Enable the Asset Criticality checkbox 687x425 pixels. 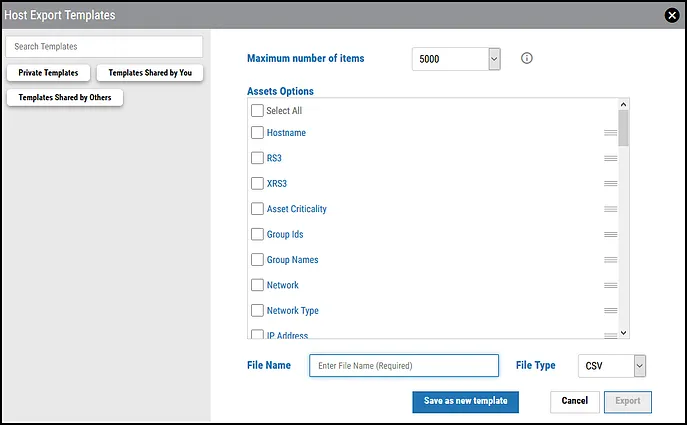coord(257,209)
